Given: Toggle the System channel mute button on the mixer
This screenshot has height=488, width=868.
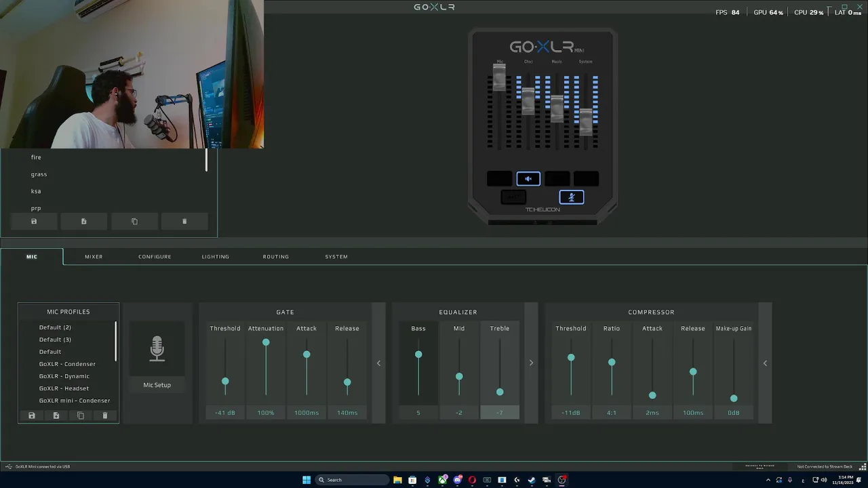Looking at the screenshot, I should pyautogui.click(x=586, y=179).
